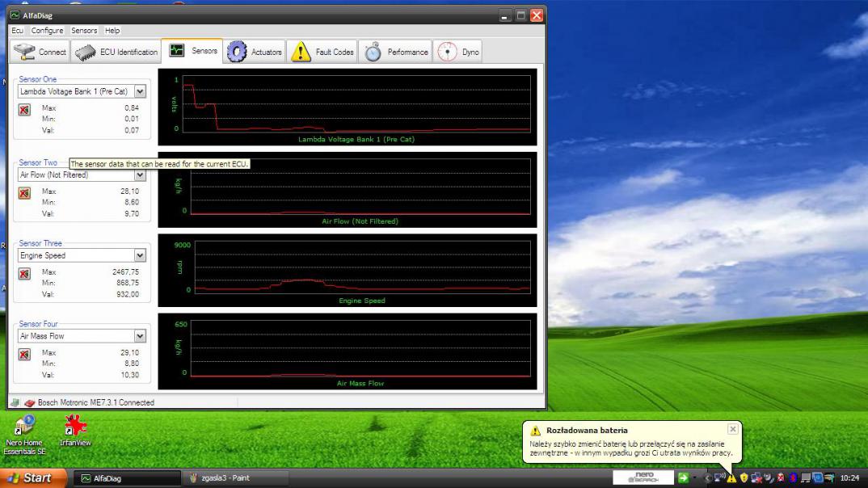
Task: Click the Air Flow (Not Filtered) graph
Action: click(348, 190)
